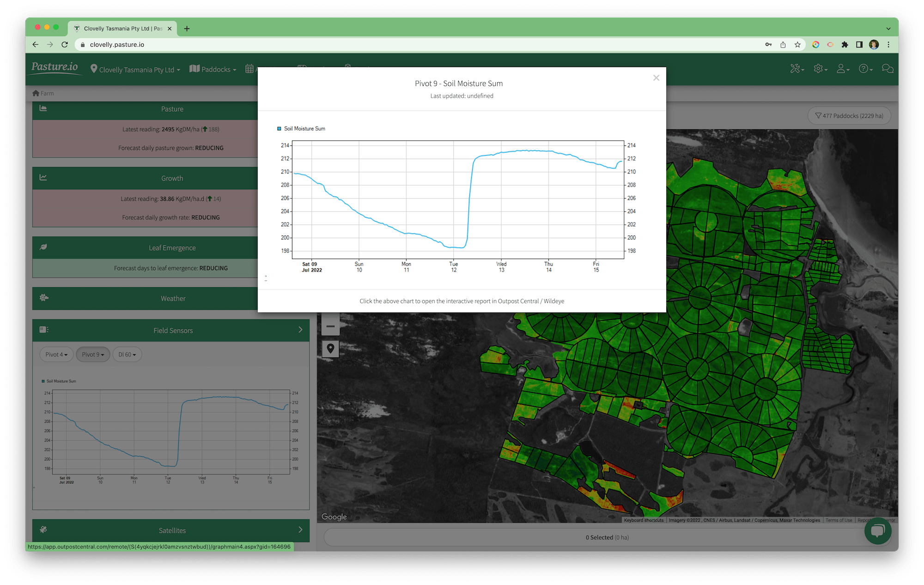The image size is (924, 585).
Task: Open the help question mark menu
Action: [x=865, y=69]
